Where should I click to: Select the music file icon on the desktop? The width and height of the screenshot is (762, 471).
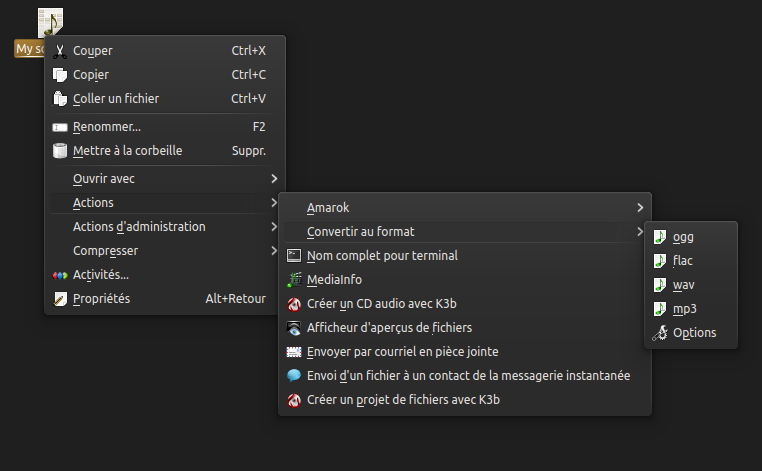tap(51, 22)
